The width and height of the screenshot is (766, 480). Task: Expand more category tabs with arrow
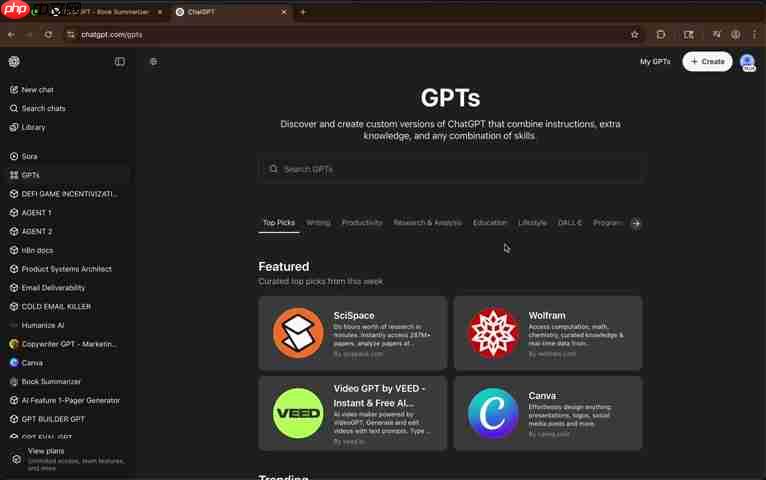pyautogui.click(x=636, y=223)
